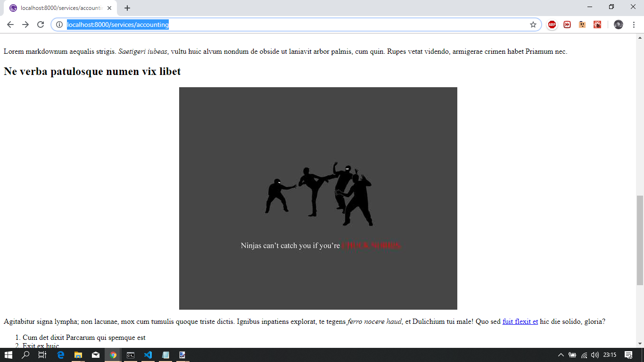Open Visual Studio Code from the taskbar
The width and height of the screenshot is (644, 362).
click(x=148, y=355)
